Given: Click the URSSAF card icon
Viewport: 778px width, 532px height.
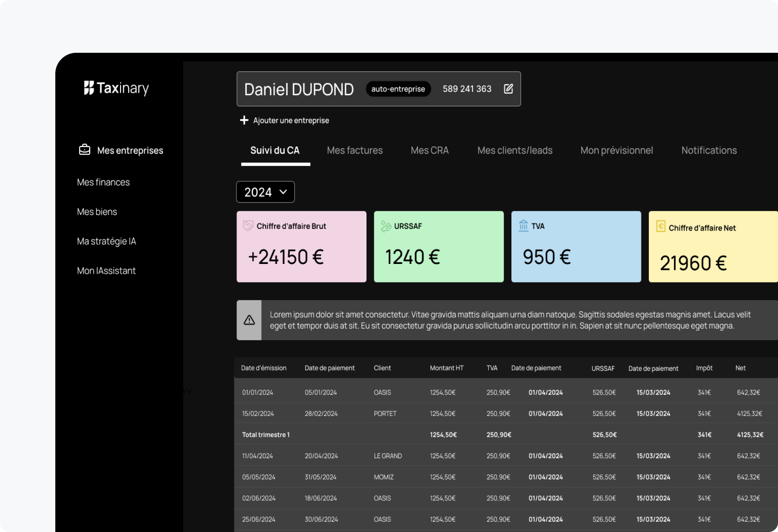Looking at the screenshot, I should point(385,226).
